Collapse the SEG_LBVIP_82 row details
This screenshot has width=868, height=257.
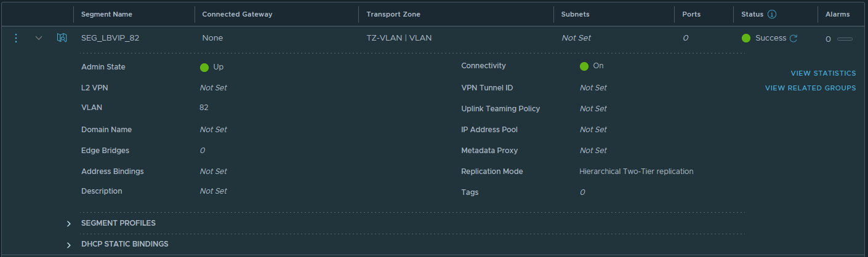pos(39,38)
